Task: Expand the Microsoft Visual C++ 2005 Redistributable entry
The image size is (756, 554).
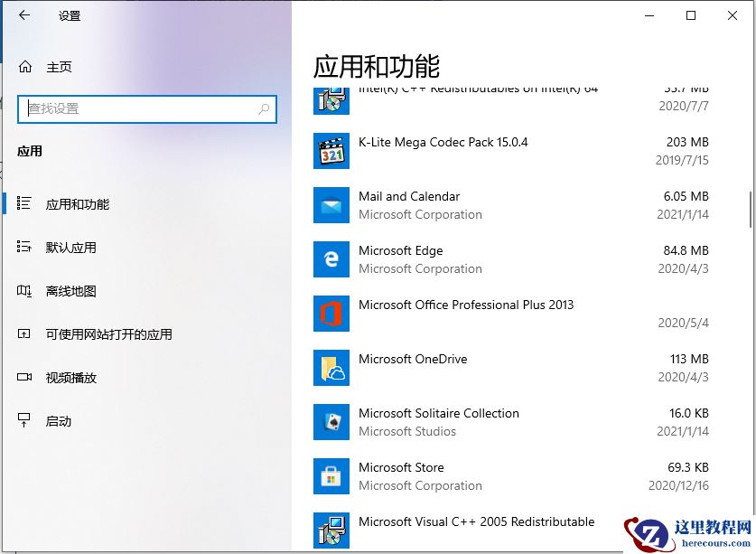Action: [476, 522]
